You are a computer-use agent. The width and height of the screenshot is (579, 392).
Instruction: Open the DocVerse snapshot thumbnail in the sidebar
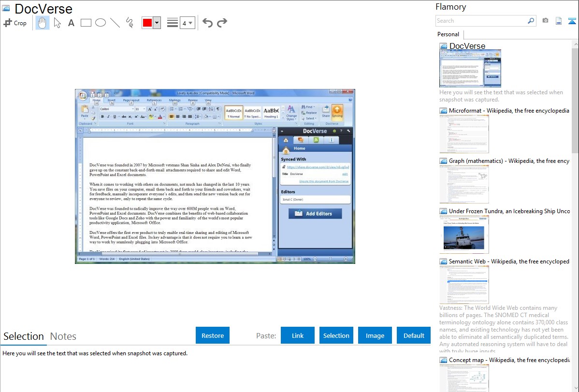[470, 68]
